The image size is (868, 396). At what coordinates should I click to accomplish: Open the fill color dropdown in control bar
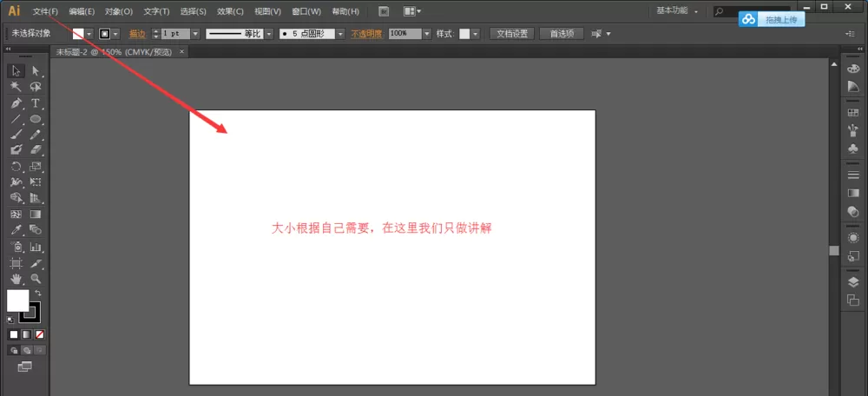[x=88, y=35]
